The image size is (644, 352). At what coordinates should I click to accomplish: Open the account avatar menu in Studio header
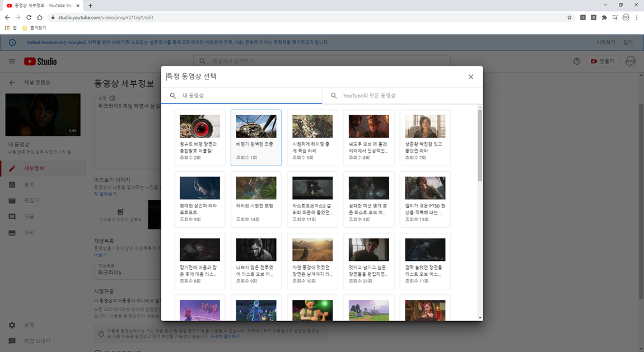tap(631, 61)
